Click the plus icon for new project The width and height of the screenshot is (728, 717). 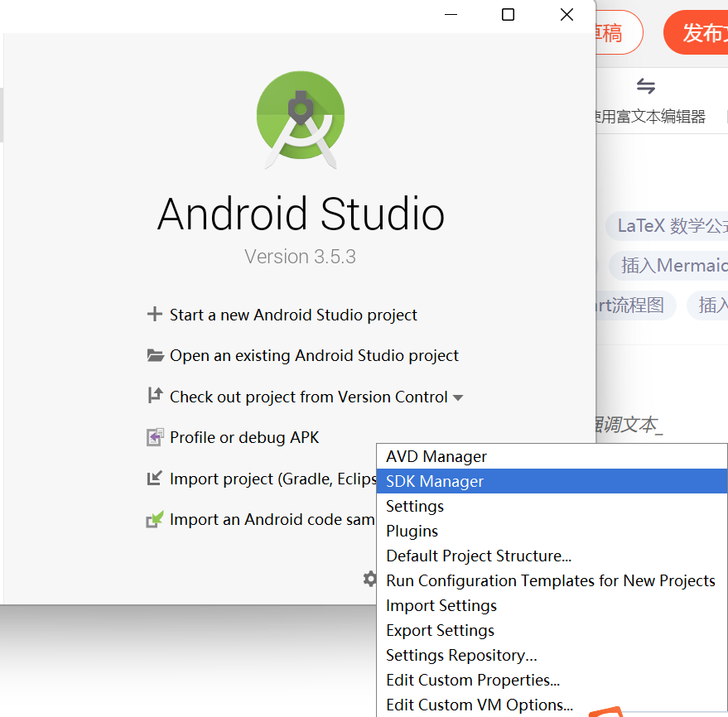coord(155,314)
